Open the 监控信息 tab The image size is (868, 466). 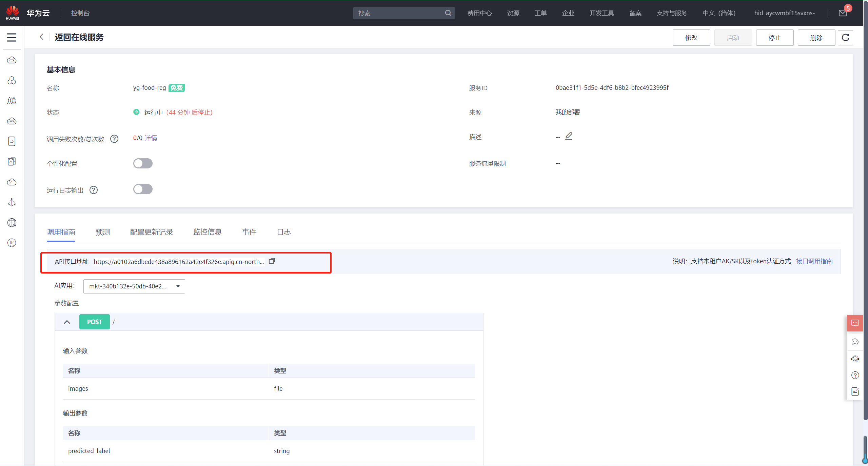(x=208, y=232)
